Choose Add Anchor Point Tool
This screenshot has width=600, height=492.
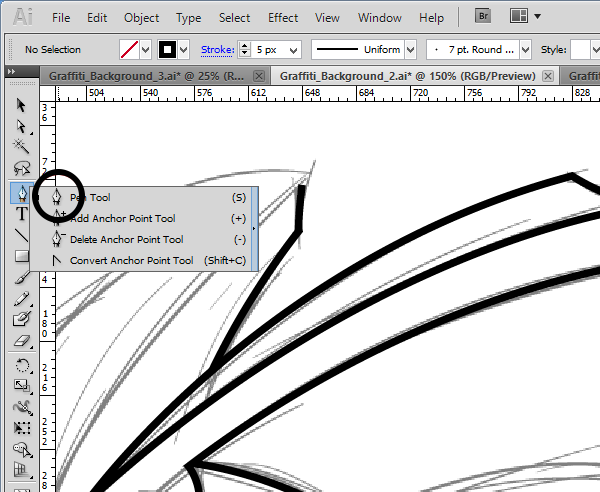click(x=122, y=219)
